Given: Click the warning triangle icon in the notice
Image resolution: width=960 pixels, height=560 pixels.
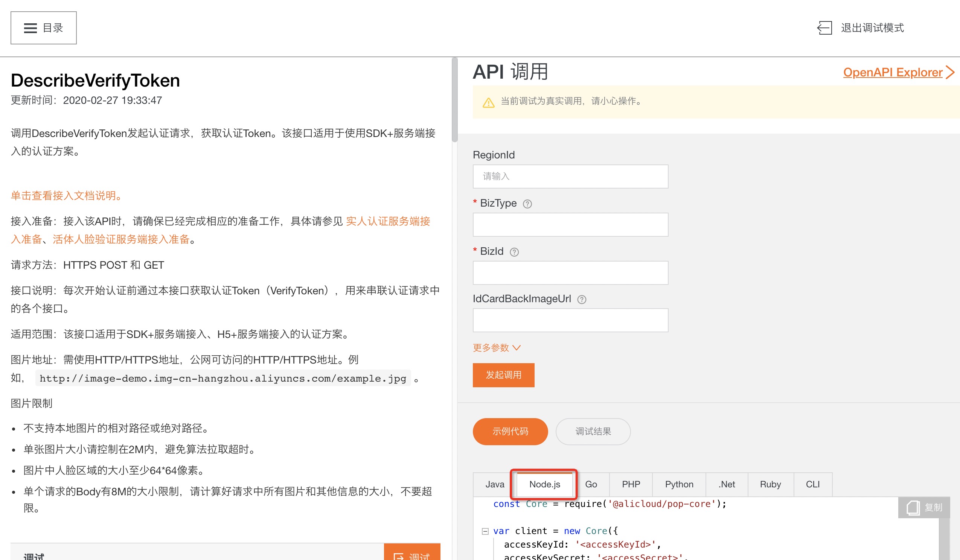Looking at the screenshot, I should 488,102.
